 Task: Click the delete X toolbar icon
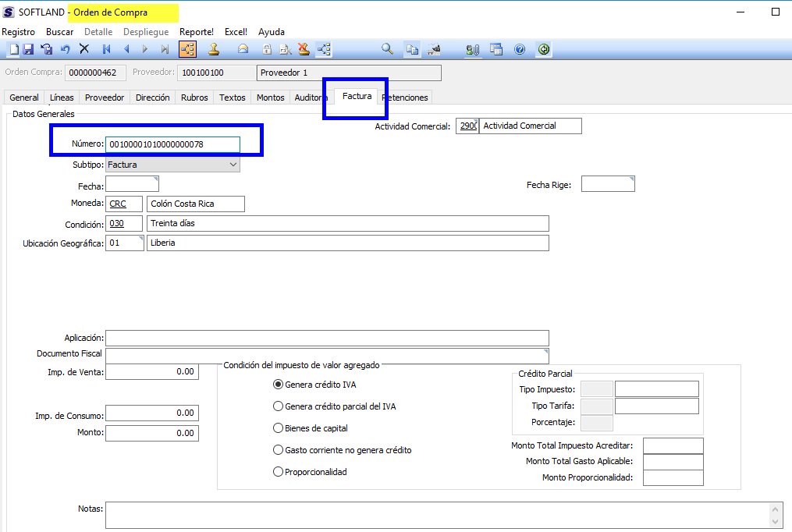[84, 49]
